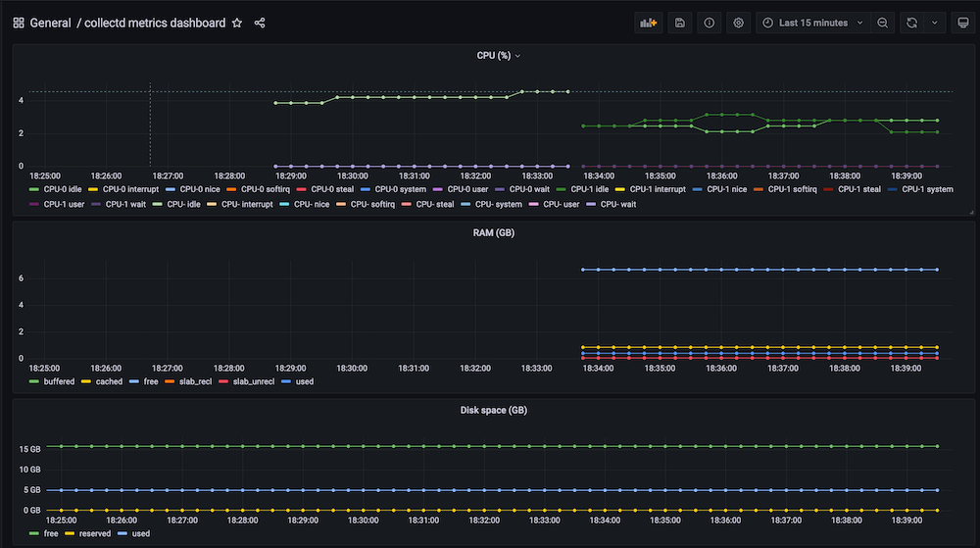Grab the CPU panel resize handle

(971, 213)
